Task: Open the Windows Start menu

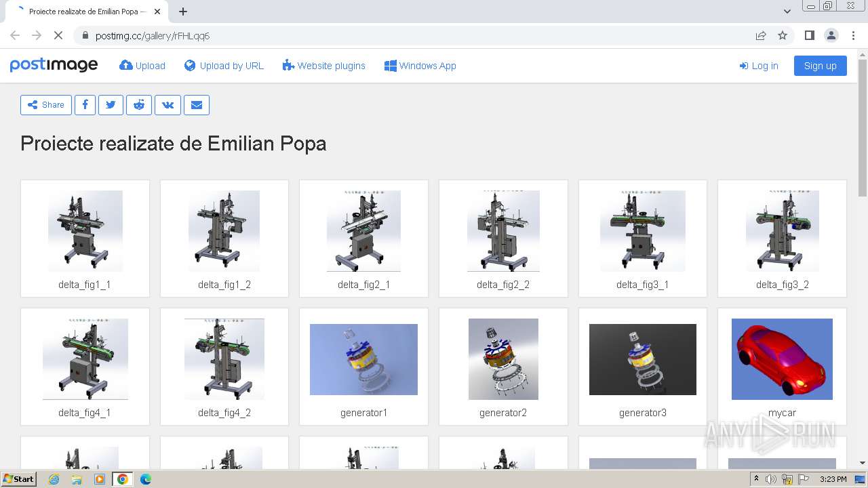Action: click(x=19, y=479)
